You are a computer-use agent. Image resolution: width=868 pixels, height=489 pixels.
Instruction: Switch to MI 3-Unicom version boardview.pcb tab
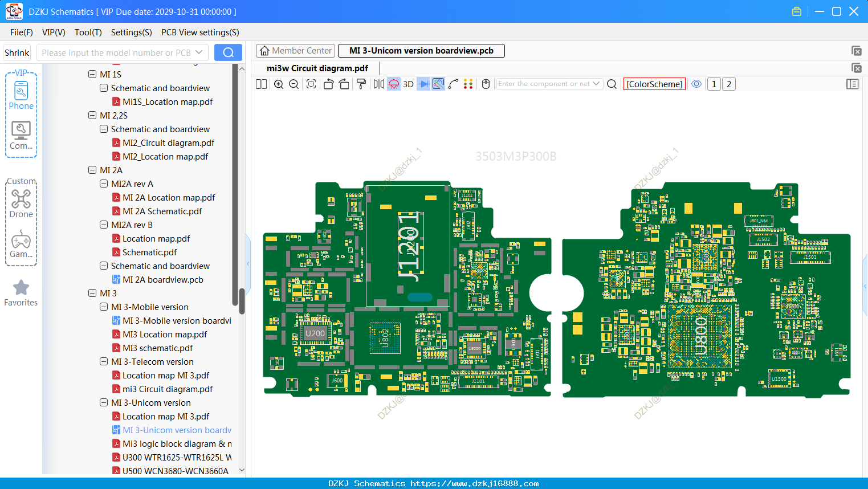tap(421, 51)
